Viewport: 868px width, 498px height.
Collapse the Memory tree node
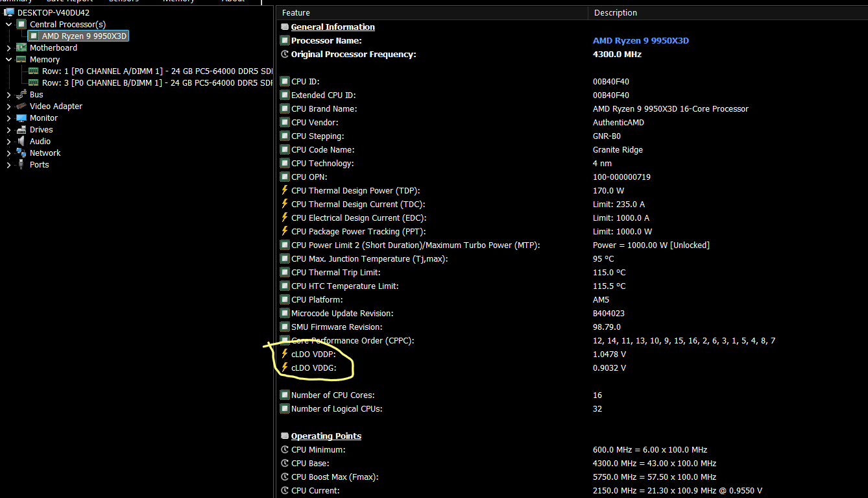tap(8, 59)
